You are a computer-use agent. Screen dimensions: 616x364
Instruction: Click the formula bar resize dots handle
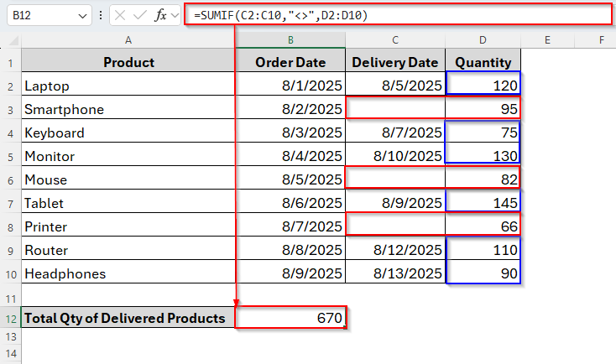click(x=102, y=15)
